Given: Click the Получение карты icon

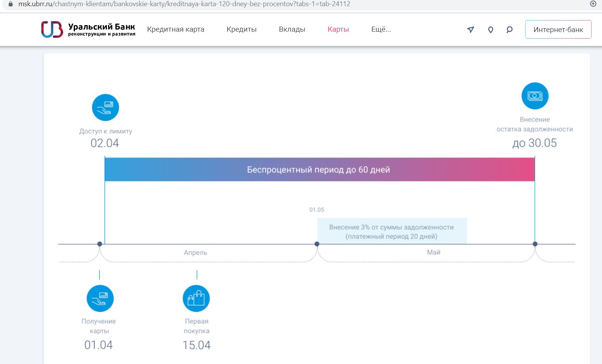Looking at the screenshot, I should pyautogui.click(x=100, y=298).
